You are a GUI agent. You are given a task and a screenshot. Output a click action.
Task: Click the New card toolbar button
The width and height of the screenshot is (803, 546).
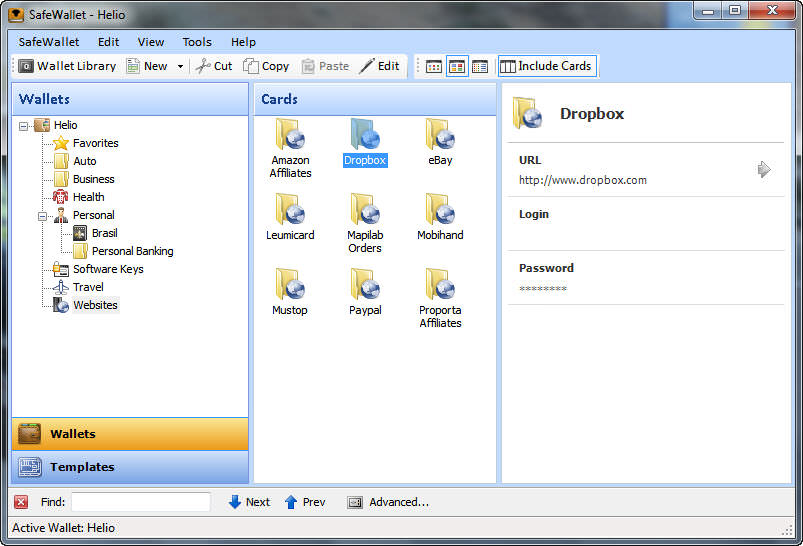(147, 66)
